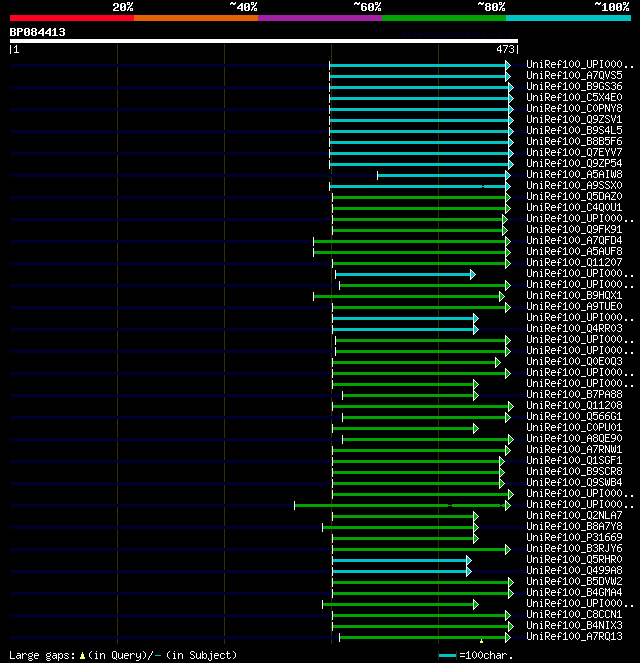Select the BP084413 query name

pyautogui.click(x=38, y=33)
